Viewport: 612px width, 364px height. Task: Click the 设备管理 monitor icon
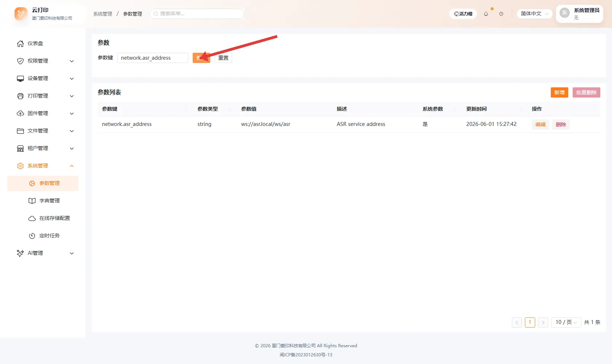20,79
